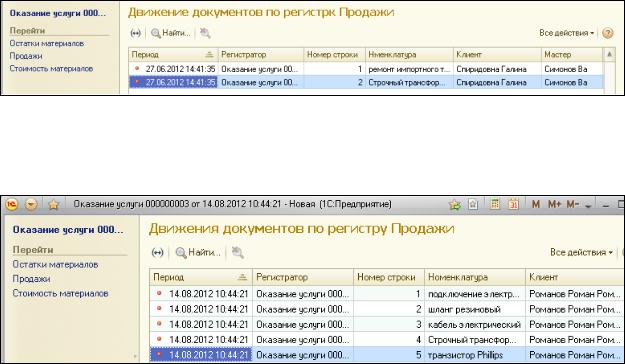Open the calendar icon in the title bar
Image resolution: width=625 pixels, height=364 pixels.
[x=513, y=204]
